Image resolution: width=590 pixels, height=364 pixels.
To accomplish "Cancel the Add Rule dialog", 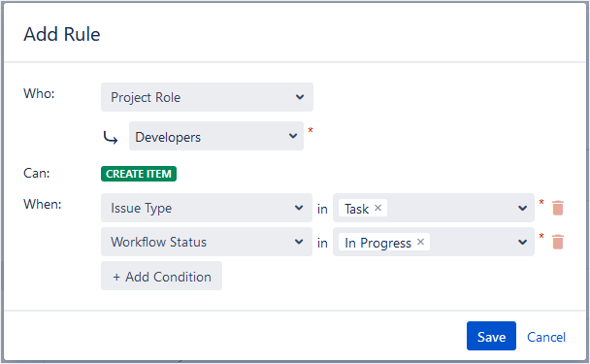I will (x=546, y=337).
